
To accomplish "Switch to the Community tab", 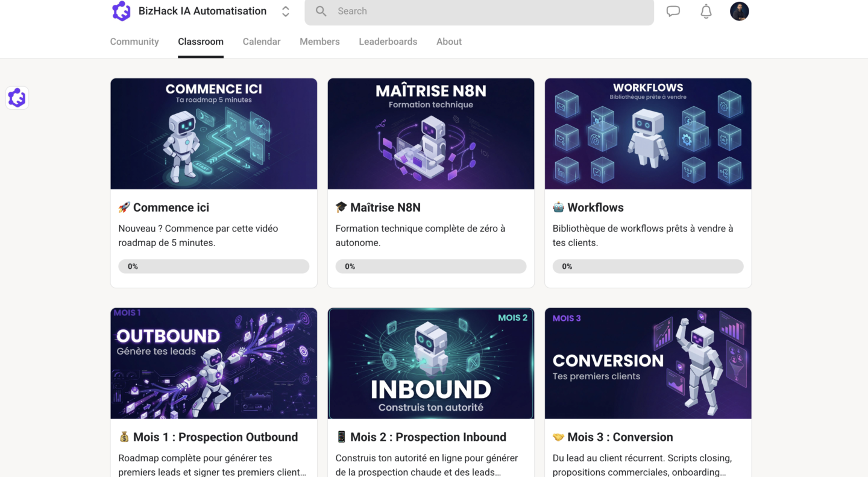I will click(x=134, y=42).
